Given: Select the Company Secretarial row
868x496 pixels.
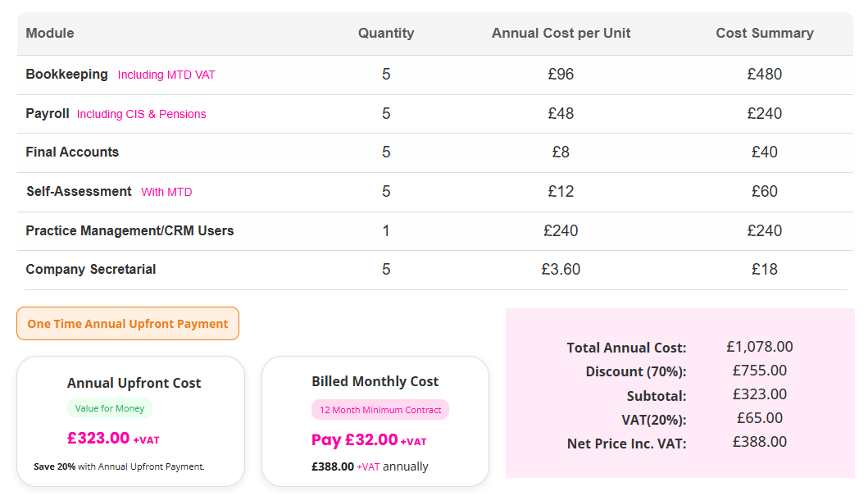Looking at the screenshot, I should (x=434, y=269).
